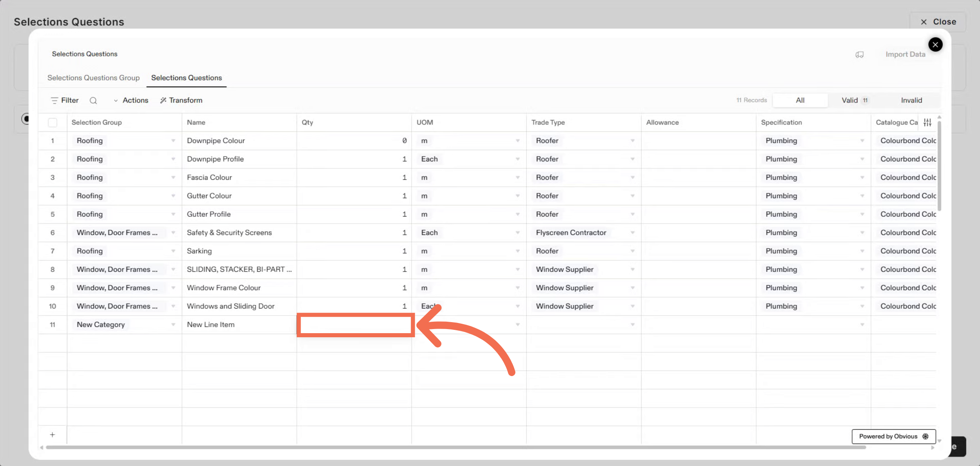Open Trade Type dropdown for Sarking row

click(632, 251)
